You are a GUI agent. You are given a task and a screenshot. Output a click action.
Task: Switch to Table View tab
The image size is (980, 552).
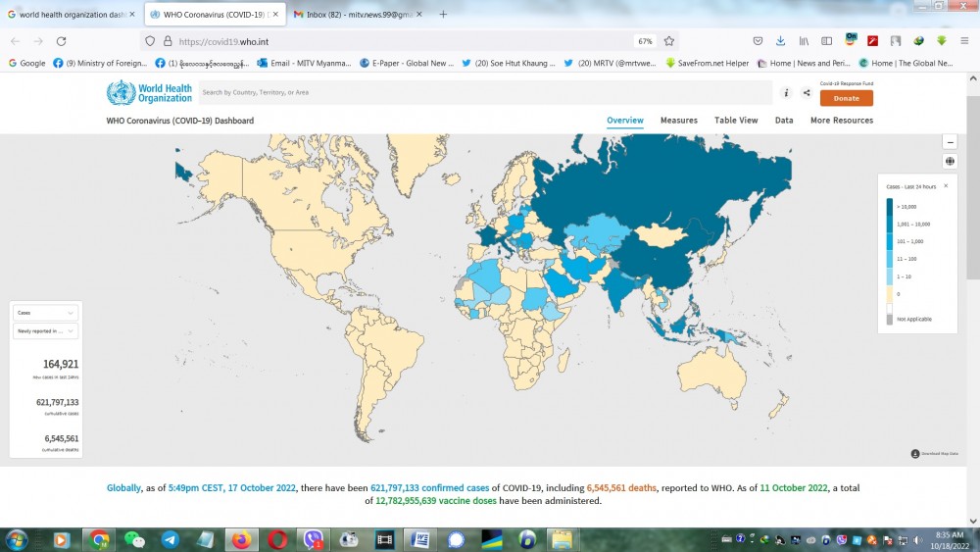tap(736, 121)
